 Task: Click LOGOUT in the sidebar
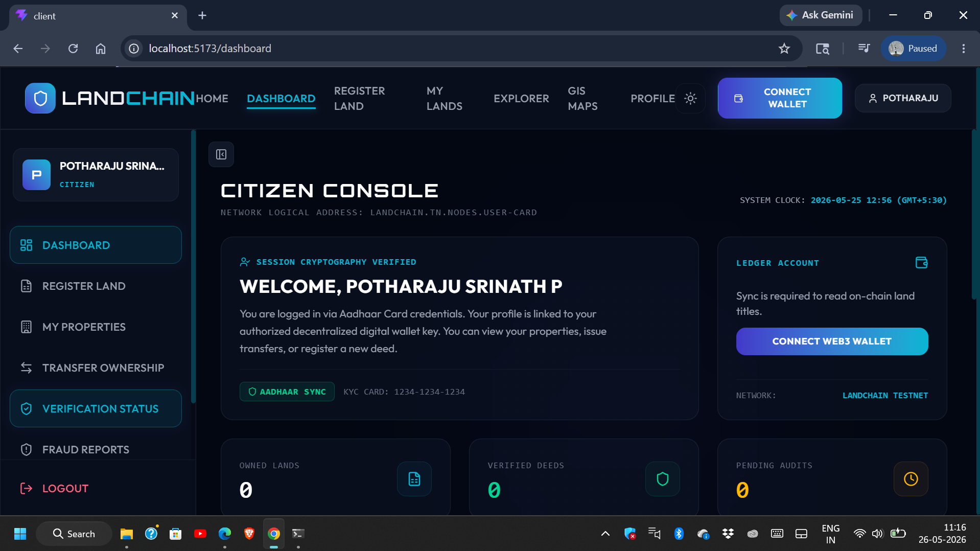tap(54, 488)
